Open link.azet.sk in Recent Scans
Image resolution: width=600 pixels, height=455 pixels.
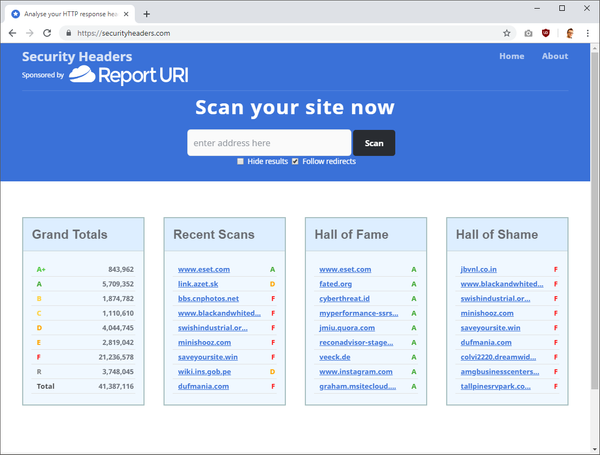point(201,285)
